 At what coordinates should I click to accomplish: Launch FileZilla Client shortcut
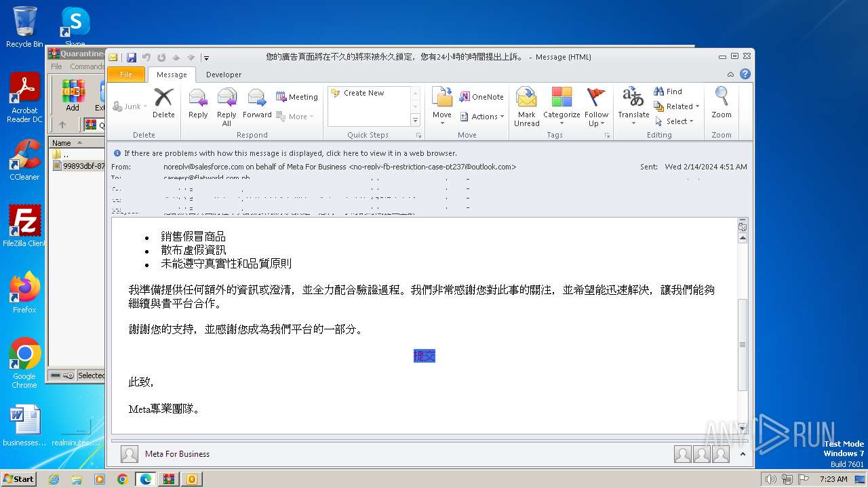pos(24,226)
